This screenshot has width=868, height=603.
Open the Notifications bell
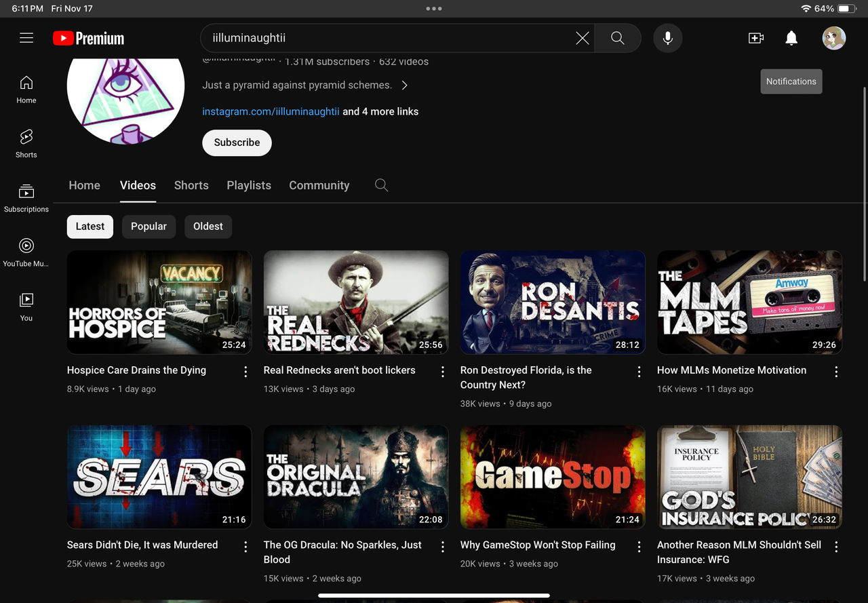pyautogui.click(x=791, y=38)
